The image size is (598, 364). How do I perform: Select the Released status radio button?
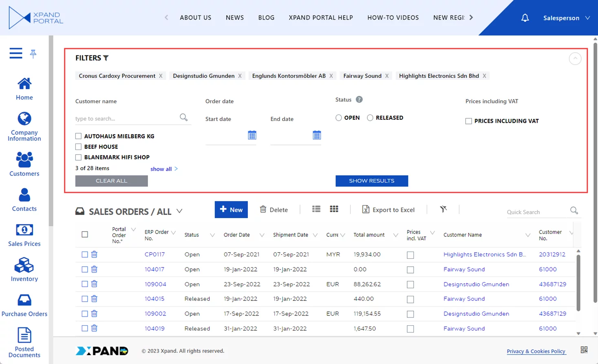coord(370,118)
